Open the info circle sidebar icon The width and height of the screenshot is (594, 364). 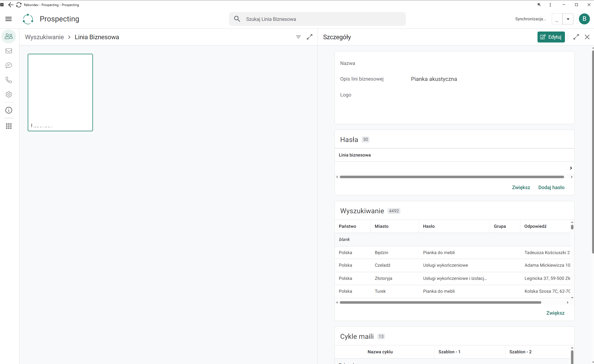pos(9,110)
